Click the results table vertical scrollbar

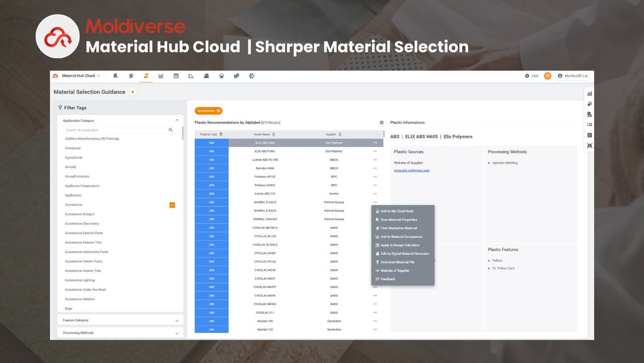(x=384, y=134)
